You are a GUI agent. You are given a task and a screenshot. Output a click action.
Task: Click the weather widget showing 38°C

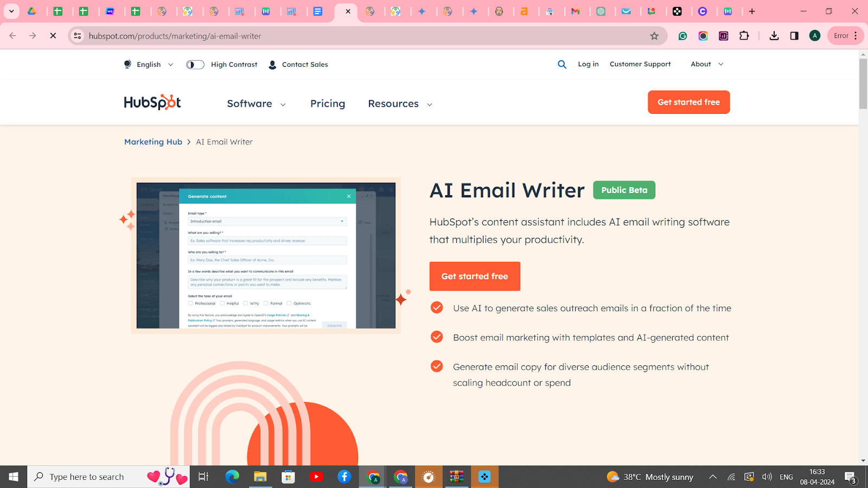tap(650, 477)
